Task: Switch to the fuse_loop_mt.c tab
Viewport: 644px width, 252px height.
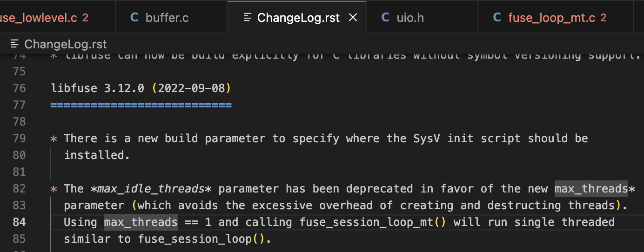Action: [551, 18]
